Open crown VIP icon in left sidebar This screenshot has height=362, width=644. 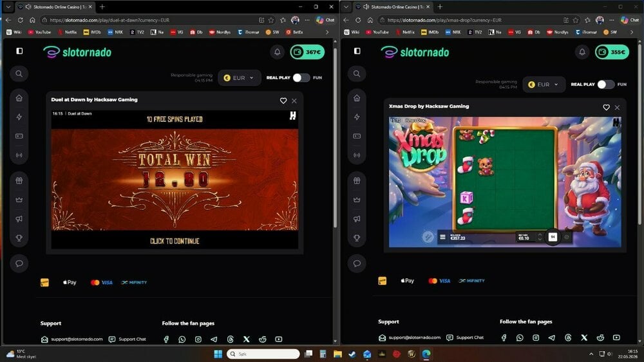click(19, 200)
